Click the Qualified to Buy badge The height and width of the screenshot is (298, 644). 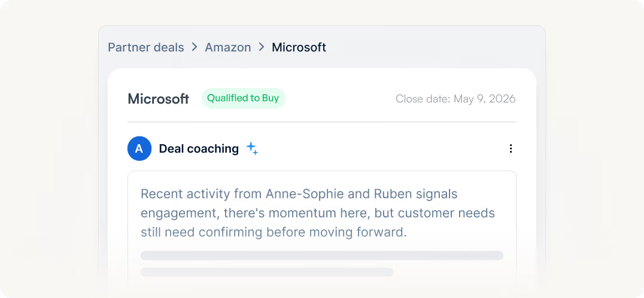coord(243,99)
